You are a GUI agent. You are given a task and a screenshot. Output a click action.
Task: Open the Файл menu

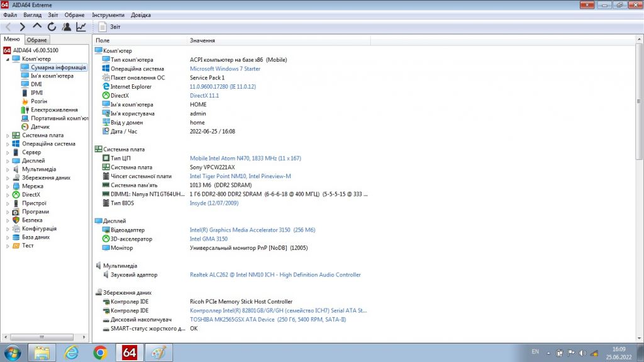(x=10, y=15)
